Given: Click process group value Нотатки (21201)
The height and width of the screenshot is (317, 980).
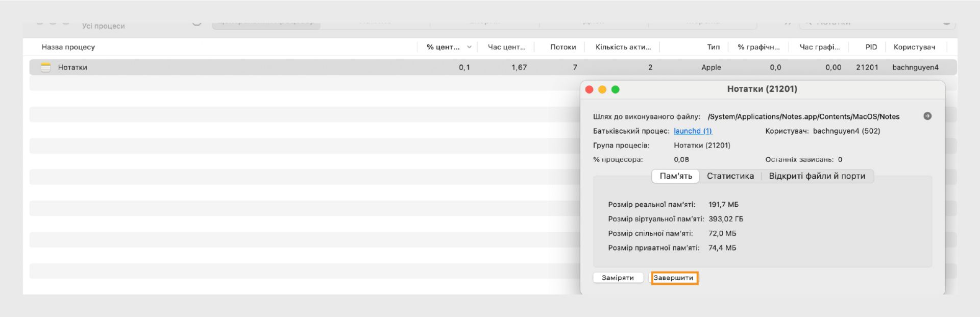Looking at the screenshot, I should (702, 145).
